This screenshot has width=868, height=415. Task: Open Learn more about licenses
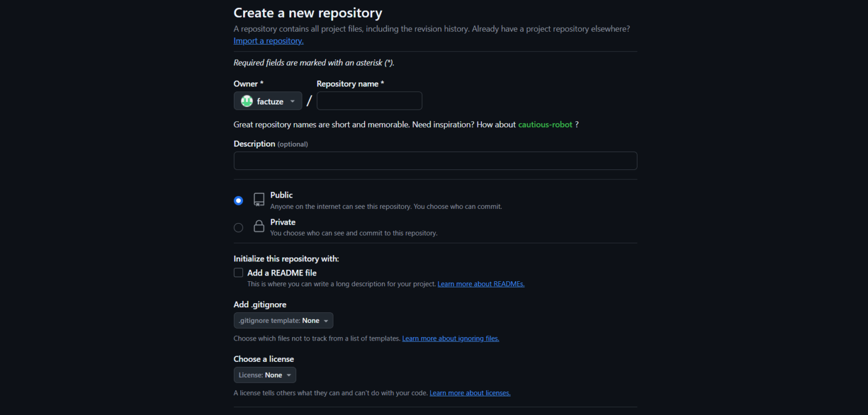coord(470,392)
